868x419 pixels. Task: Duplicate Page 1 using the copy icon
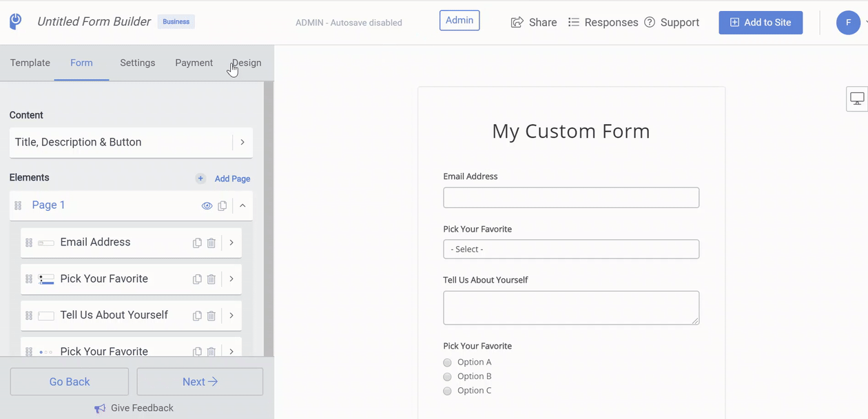click(223, 206)
